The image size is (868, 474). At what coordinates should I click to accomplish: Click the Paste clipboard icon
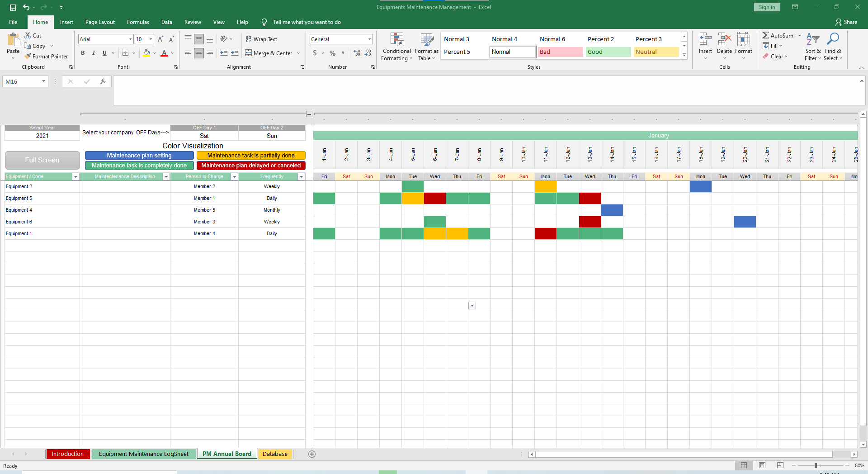(13, 40)
